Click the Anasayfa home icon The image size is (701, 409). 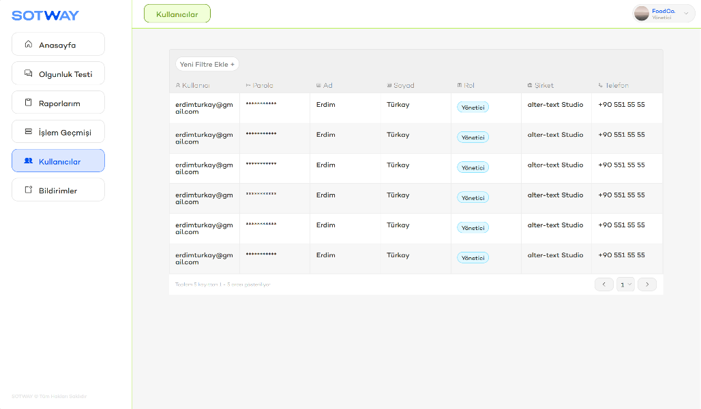coord(28,44)
